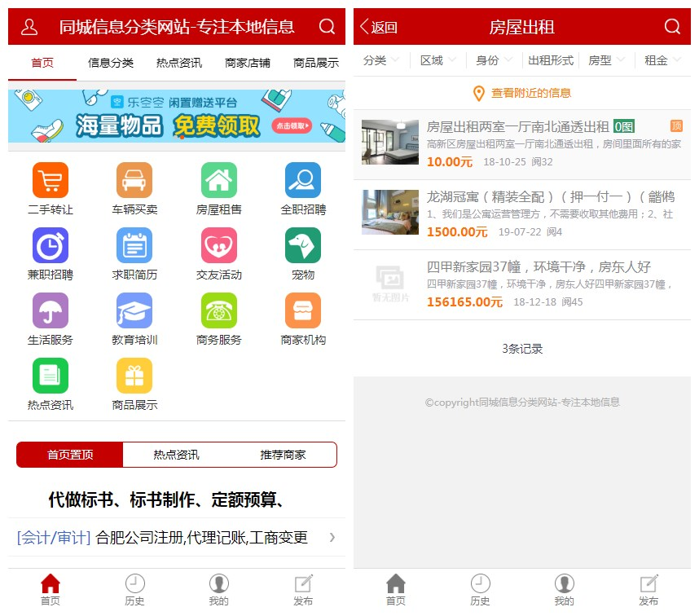Viewport: 699px width, 616px height.
Task: Open yellow 商品展示 gift icon
Action: (x=134, y=376)
